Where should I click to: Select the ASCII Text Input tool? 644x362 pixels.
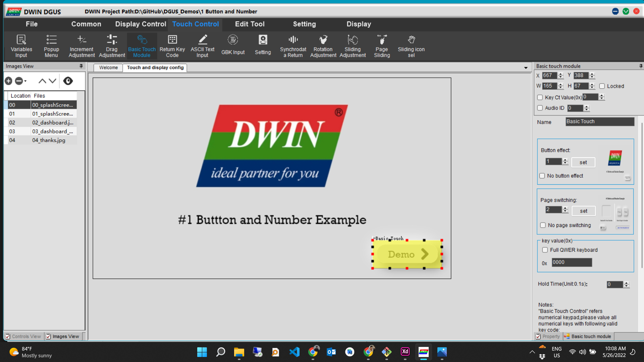point(202,45)
